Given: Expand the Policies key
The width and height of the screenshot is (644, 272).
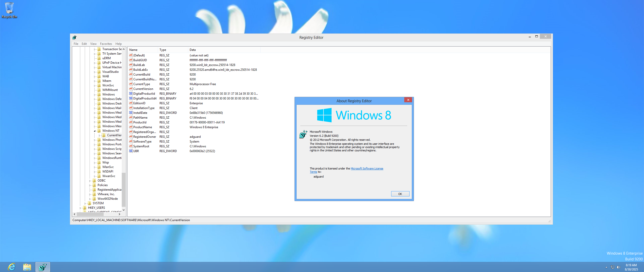Looking at the screenshot, I should (90, 185).
